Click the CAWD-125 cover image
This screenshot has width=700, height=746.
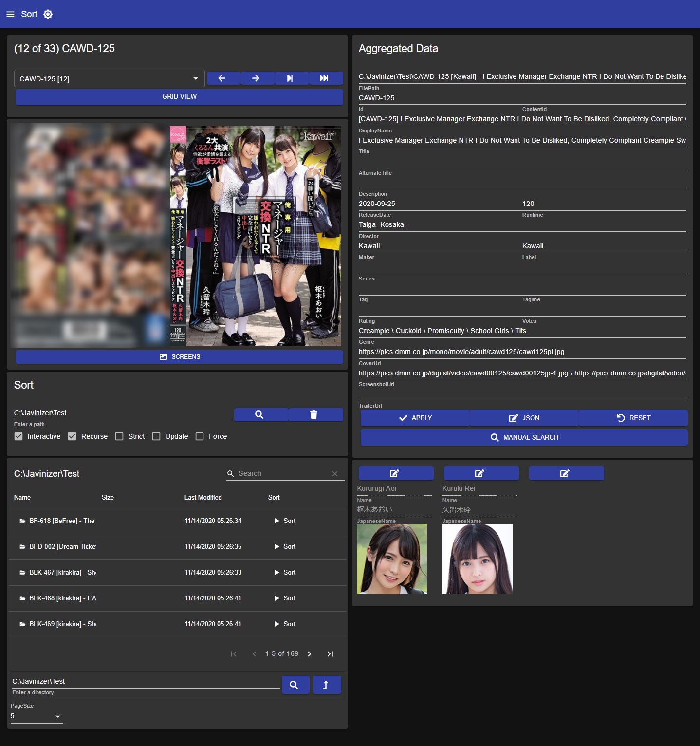coord(176,236)
